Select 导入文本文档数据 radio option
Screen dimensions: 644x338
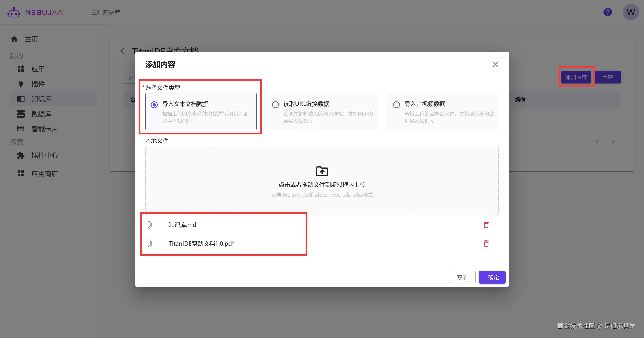point(154,104)
